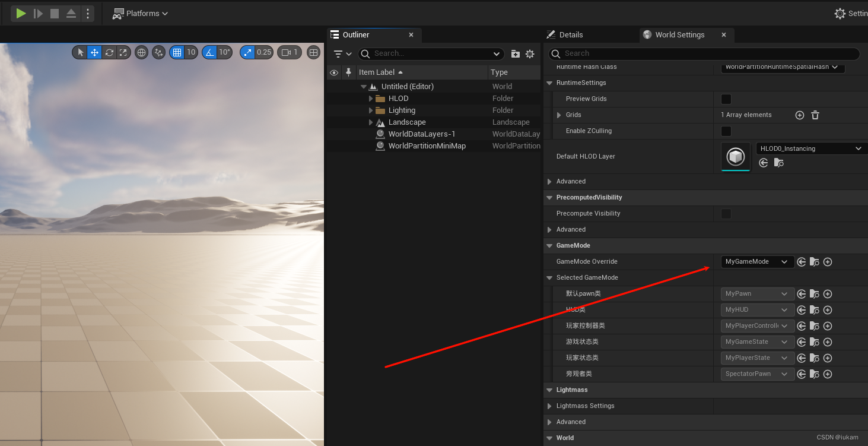Activate the Translate (move) tool
Screen dimensions: 868x446
94,52
